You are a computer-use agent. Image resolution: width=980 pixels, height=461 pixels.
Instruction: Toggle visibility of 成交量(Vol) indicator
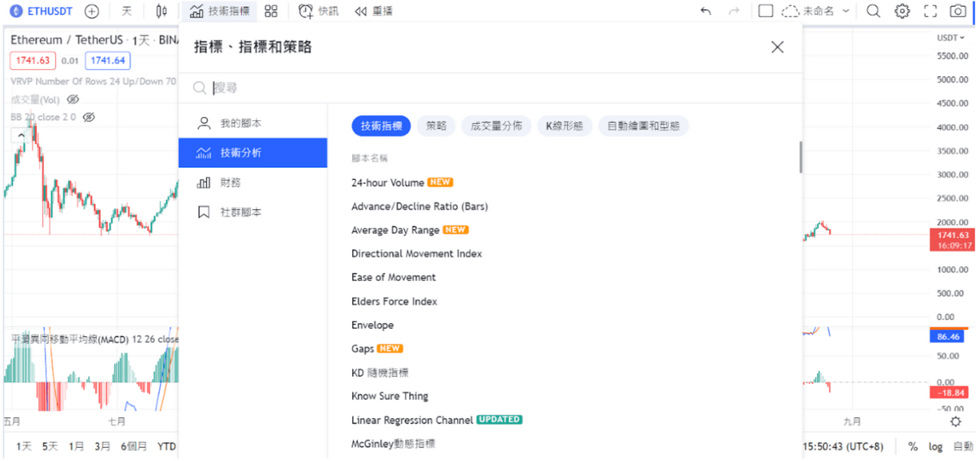coord(73,100)
